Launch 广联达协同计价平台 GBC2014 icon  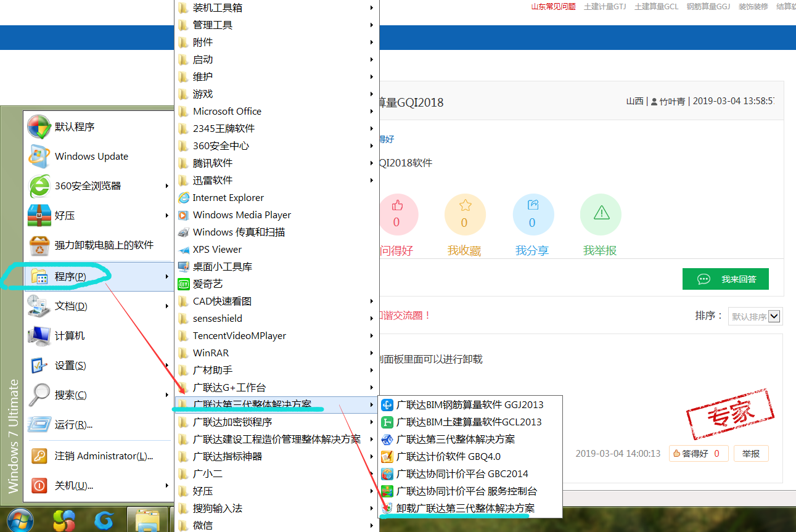[387, 474]
